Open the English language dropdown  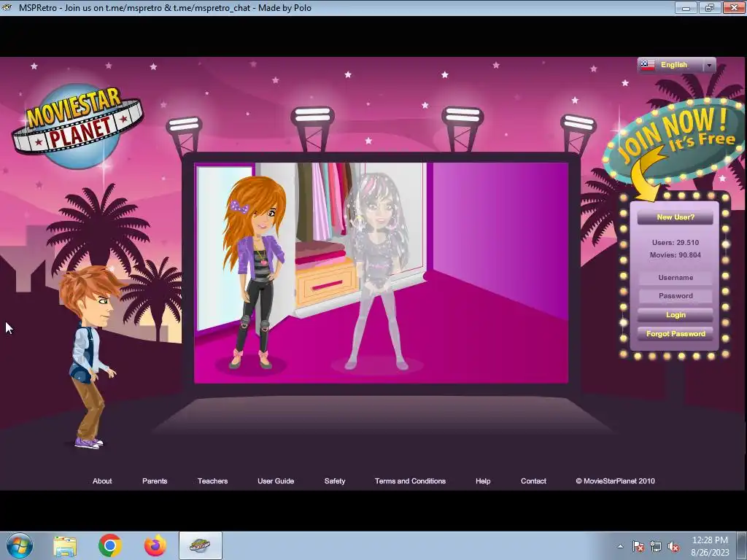pyautogui.click(x=676, y=65)
